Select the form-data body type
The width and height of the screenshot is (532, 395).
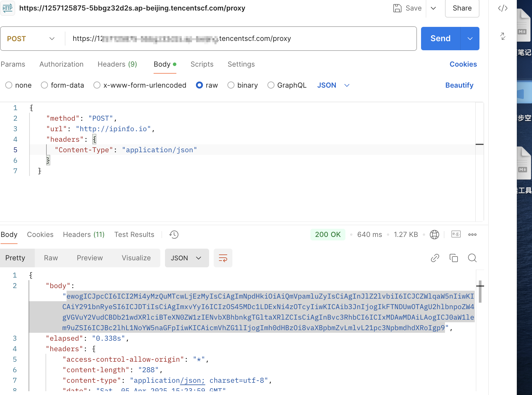point(44,85)
